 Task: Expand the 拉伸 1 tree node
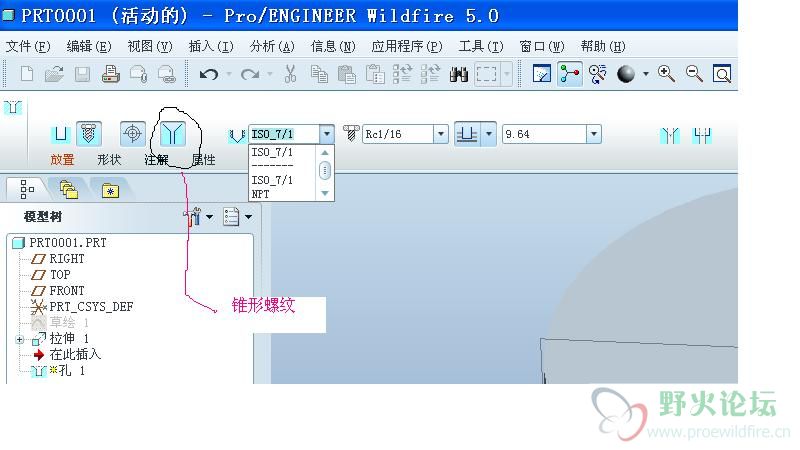tap(19, 339)
